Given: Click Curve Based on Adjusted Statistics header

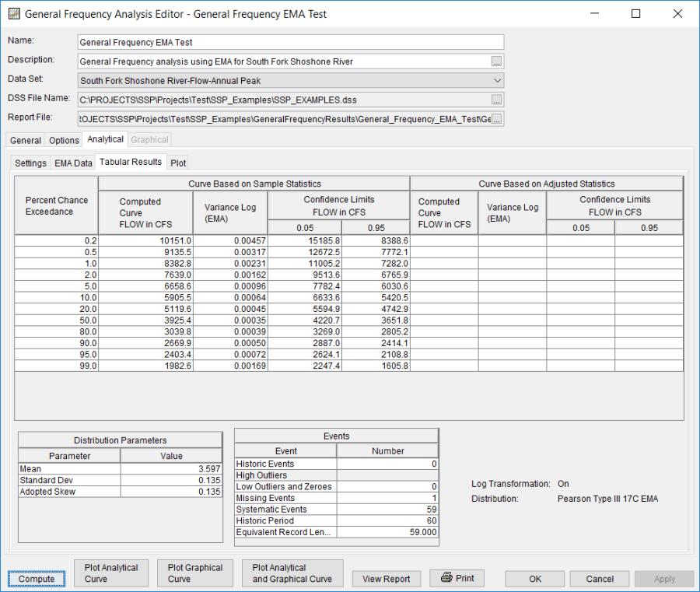Looking at the screenshot, I should pos(547,184).
